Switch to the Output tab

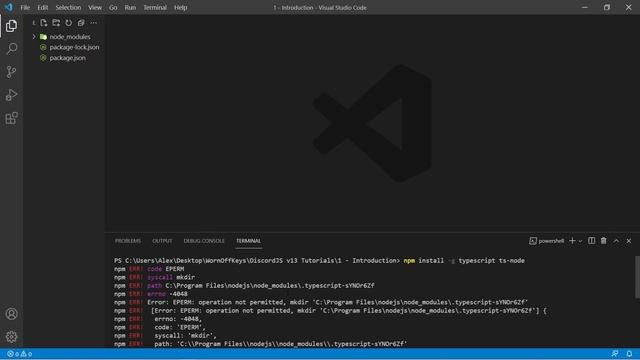point(162,241)
